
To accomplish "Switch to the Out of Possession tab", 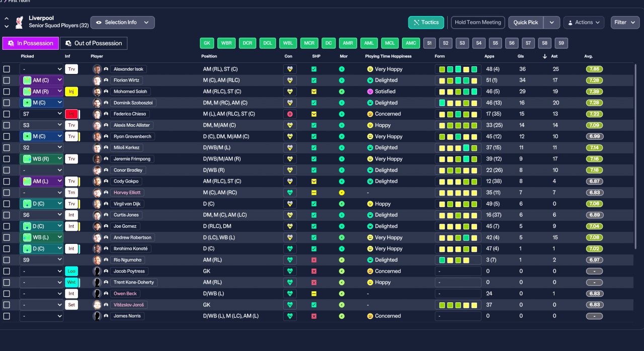I will point(94,43).
